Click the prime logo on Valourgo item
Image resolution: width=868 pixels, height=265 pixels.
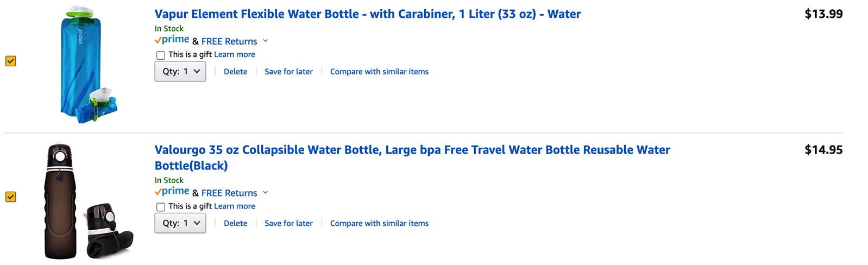tap(172, 191)
